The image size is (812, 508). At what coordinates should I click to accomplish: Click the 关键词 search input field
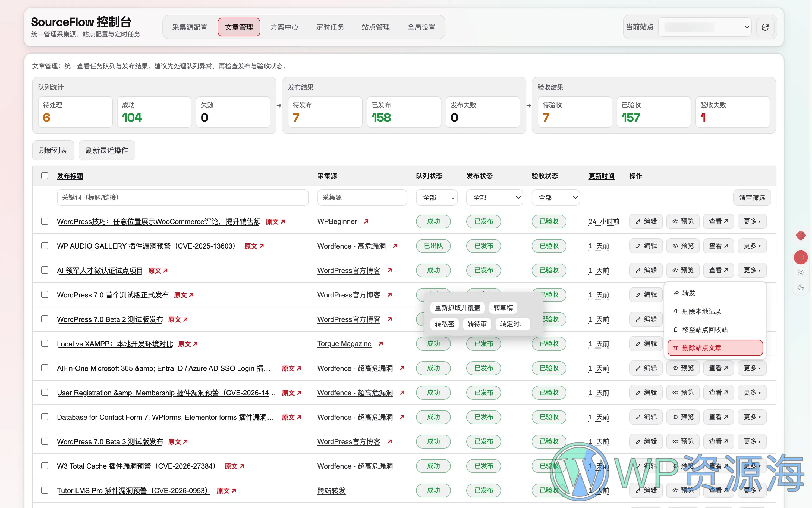pyautogui.click(x=183, y=197)
